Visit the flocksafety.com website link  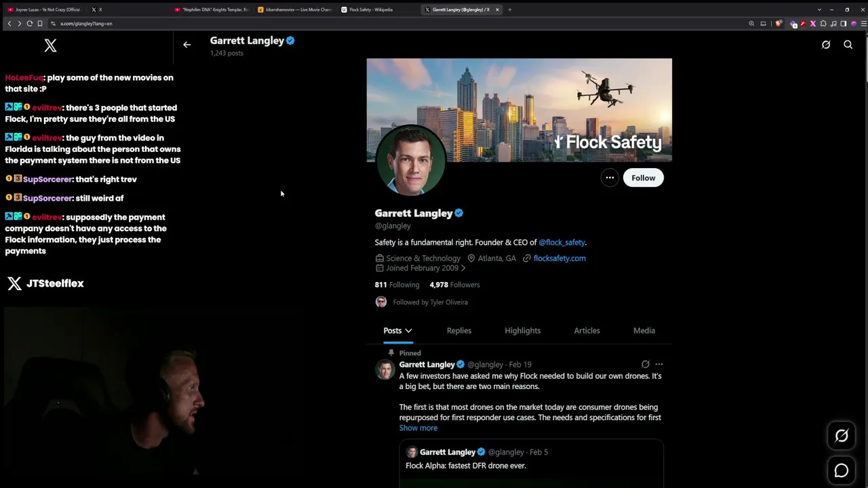(x=559, y=258)
